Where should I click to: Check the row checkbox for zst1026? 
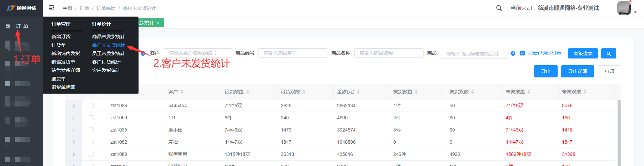tap(91, 105)
